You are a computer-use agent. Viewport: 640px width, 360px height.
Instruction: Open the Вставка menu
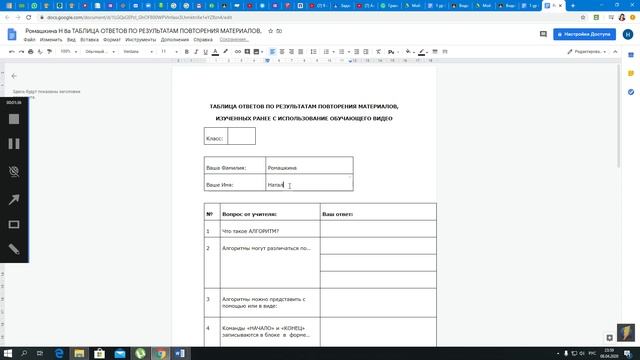click(x=89, y=40)
